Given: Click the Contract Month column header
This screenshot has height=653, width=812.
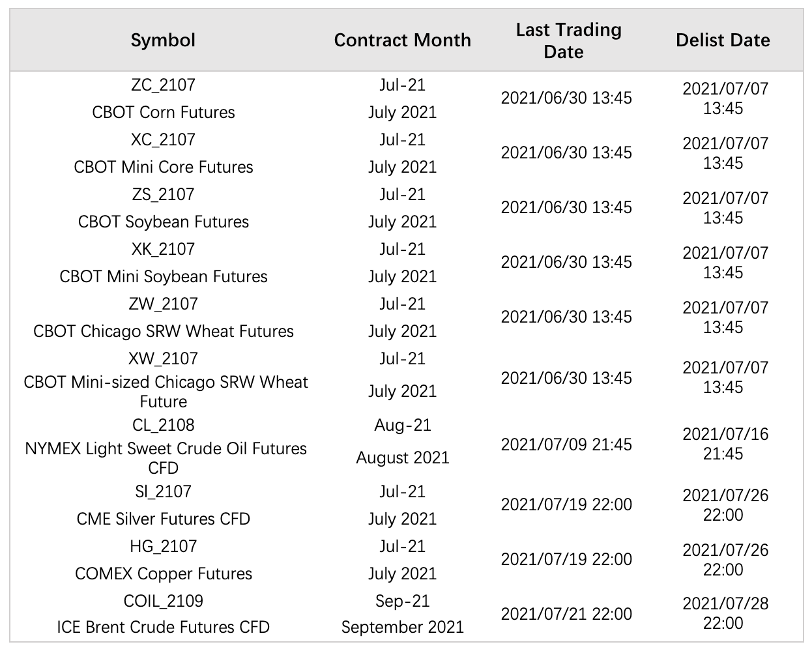Looking at the screenshot, I should 402,40.
